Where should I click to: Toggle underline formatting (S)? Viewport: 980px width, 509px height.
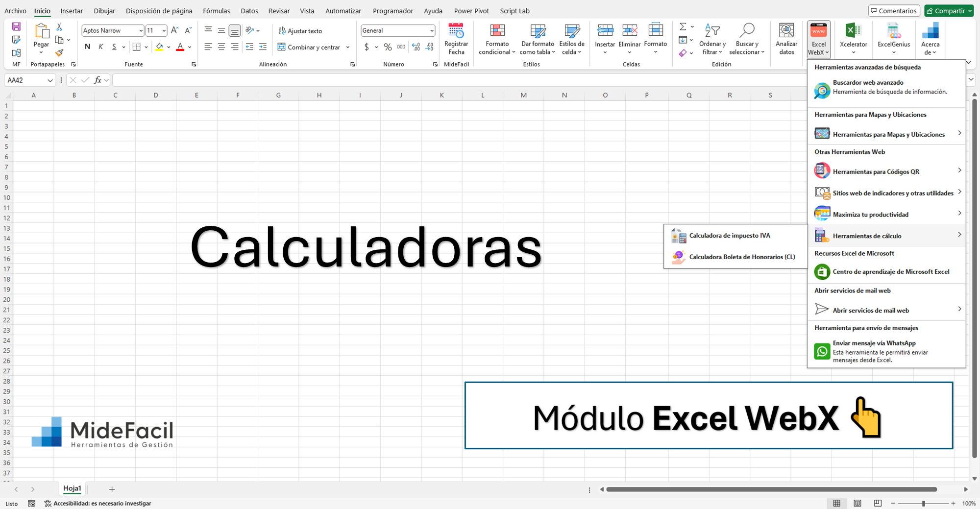click(x=114, y=47)
